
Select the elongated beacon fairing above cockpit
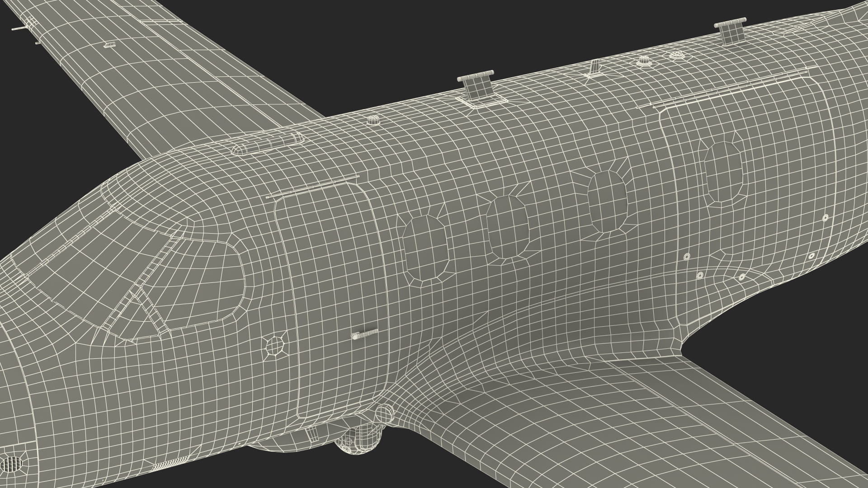267,144
